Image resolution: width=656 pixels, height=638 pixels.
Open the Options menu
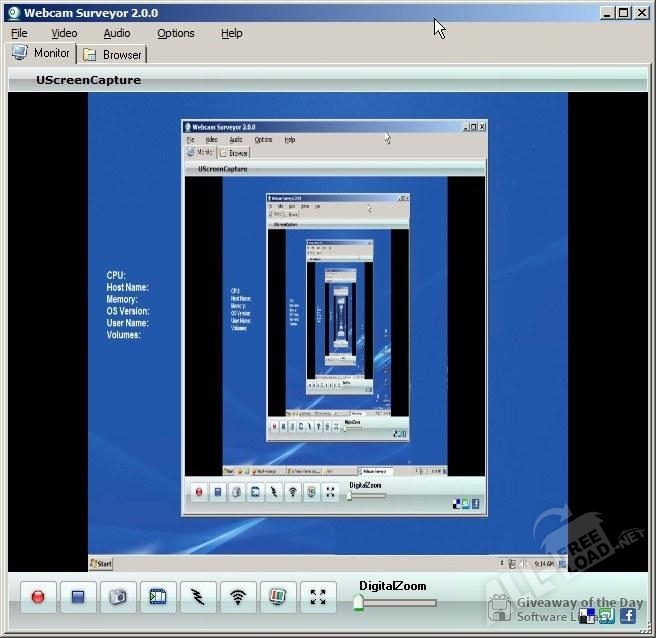(x=176, y=33)
